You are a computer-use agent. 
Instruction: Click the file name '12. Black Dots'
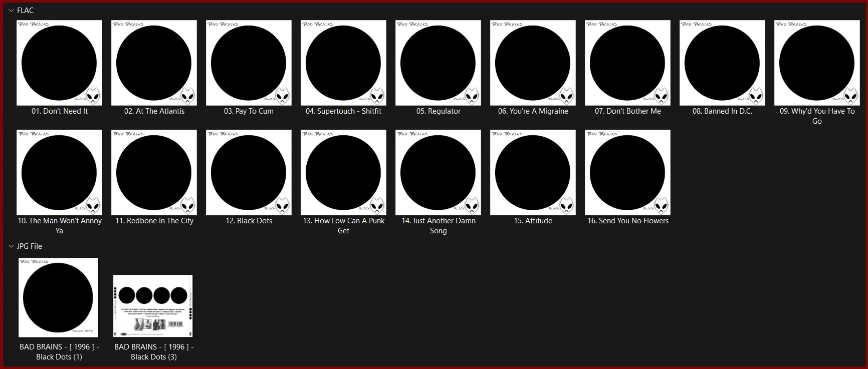[249, 221]
